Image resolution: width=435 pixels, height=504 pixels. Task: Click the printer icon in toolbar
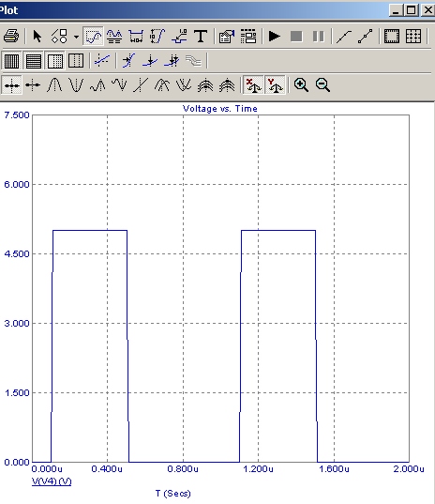pos(11,36)
